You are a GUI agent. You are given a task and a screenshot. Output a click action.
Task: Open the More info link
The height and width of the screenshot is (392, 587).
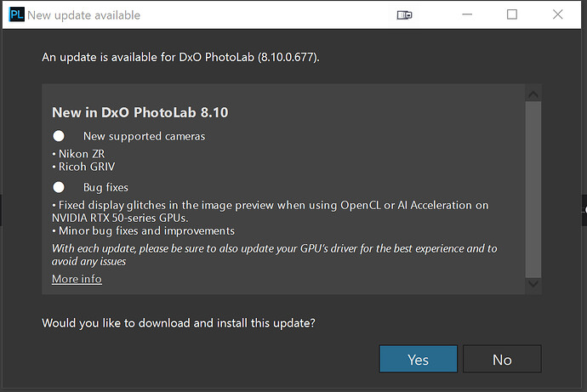pos(77,279)
